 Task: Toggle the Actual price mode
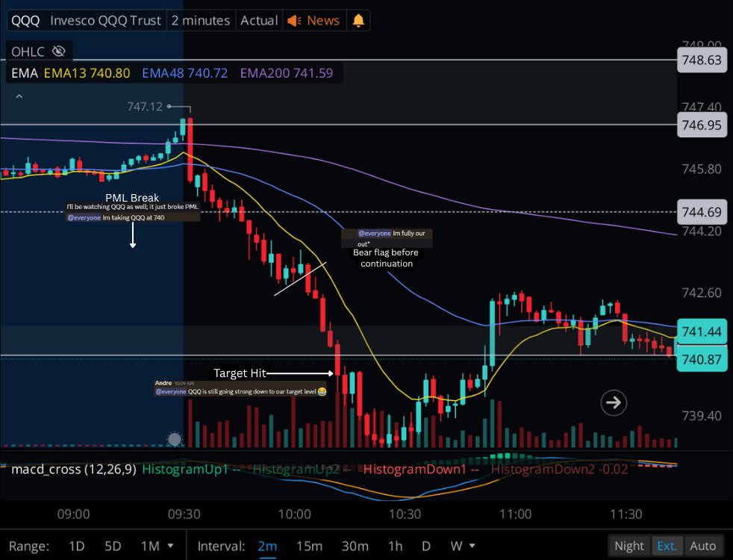259,21
